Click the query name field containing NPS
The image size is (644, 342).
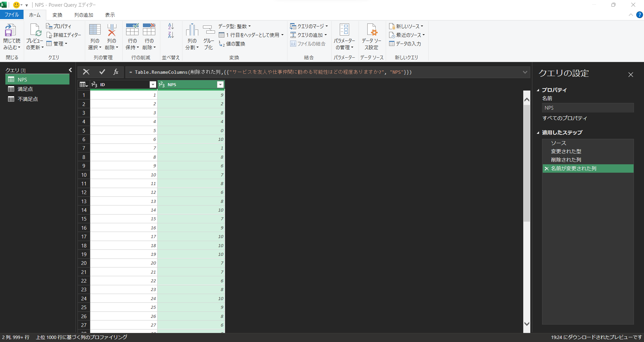point(588,108)
